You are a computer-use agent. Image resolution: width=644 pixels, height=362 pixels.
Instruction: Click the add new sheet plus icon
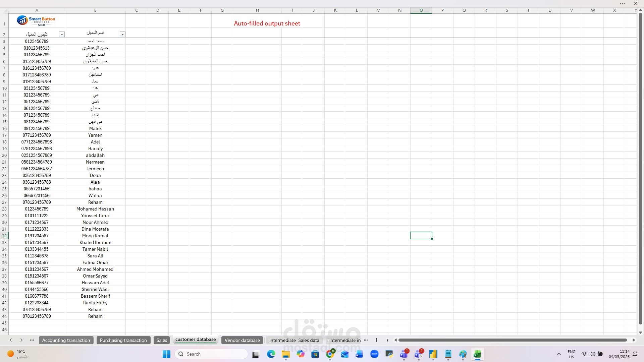click(376, 340)
